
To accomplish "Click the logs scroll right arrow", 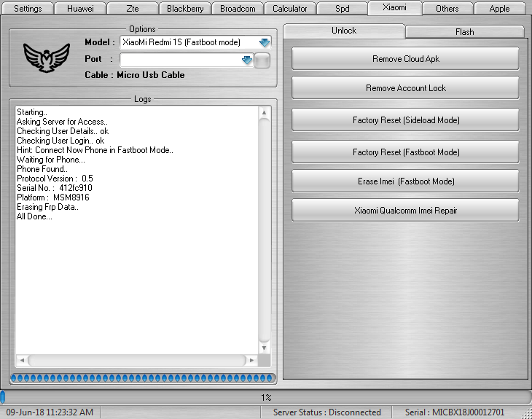I will pyautogui.click(x=251, y=360).
